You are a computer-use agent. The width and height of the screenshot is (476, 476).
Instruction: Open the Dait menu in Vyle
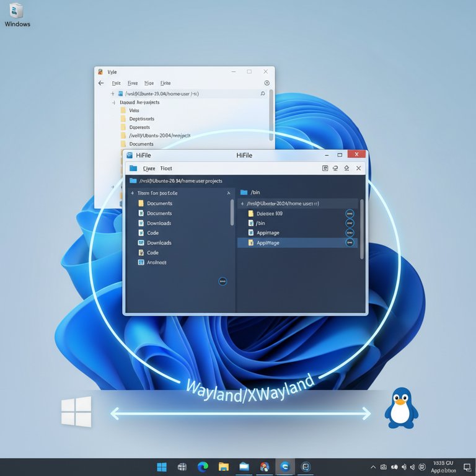117,83
